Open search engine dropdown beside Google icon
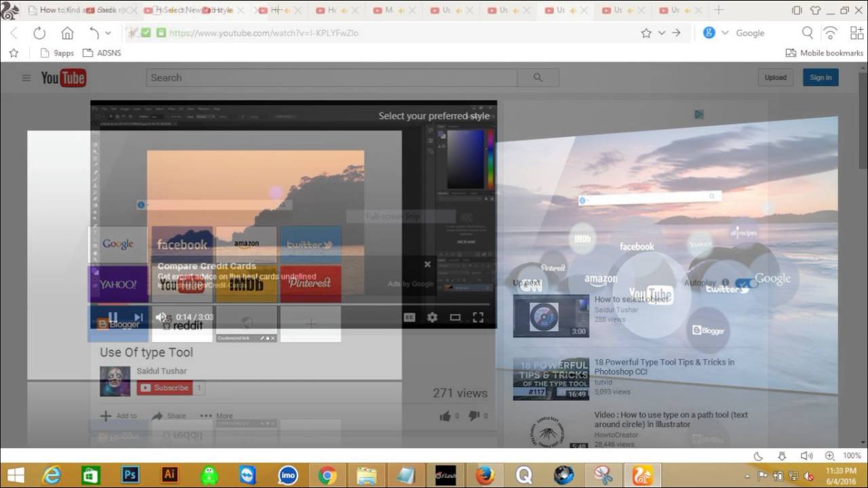This screenshot has height=488, width=868. click(x=725, y=33)
